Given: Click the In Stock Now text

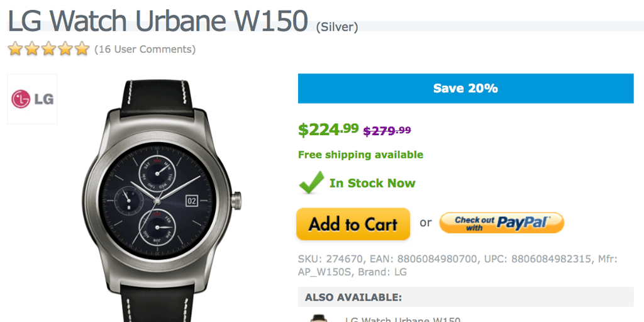Looking at the screenshot, I should (372, 184).
